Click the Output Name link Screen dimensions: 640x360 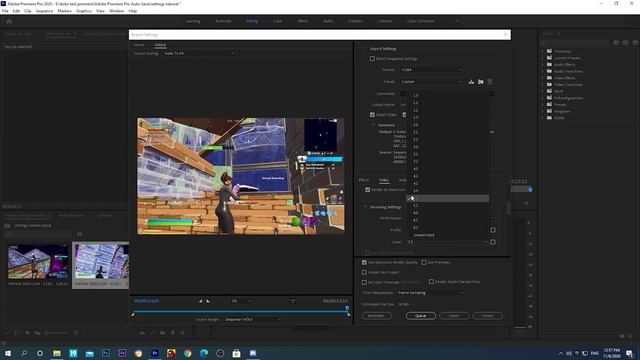(x=403, y=105)
